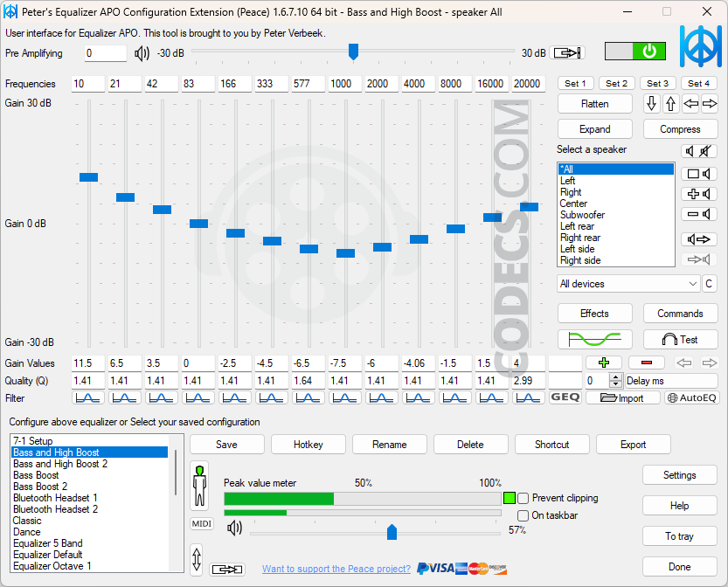The height and width of the screenshot is (587, 728).
Task: Toggle the green equalizer power switch
Action: pos(634,51)
